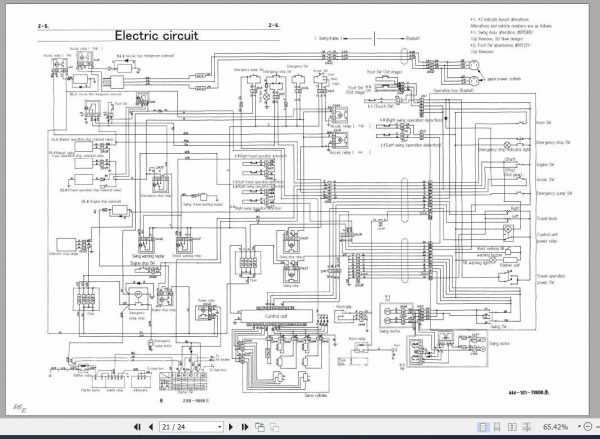Viewport: 600px width, 439px height.
Task: Open the zoom level dropdown arrow
Action: click(579, 427)
